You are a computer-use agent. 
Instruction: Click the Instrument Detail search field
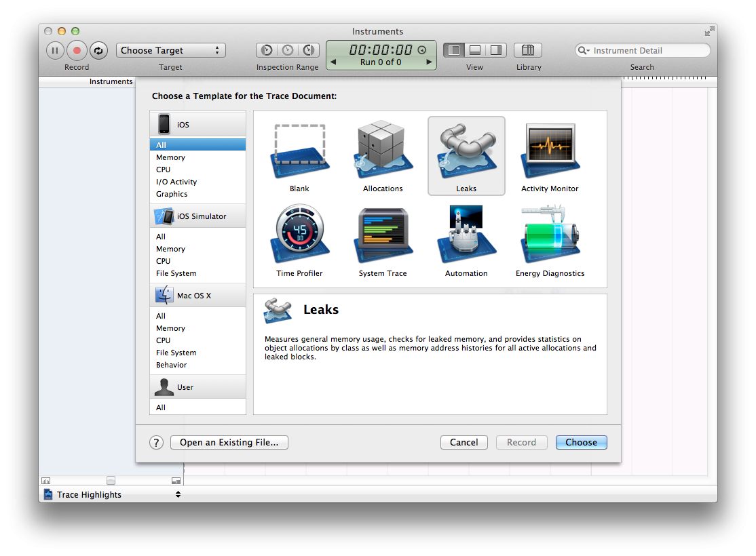[643, 51]
